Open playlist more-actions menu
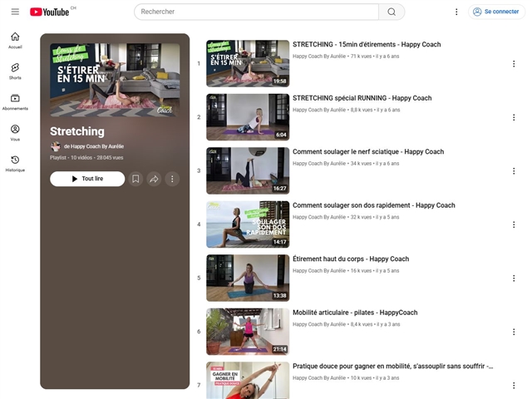 click(172, 179)
